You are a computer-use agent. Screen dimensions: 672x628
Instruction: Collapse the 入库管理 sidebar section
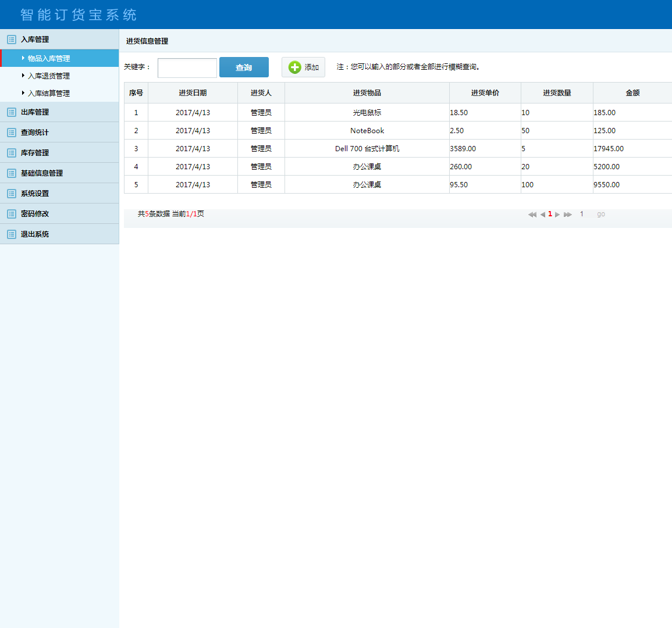35,40
